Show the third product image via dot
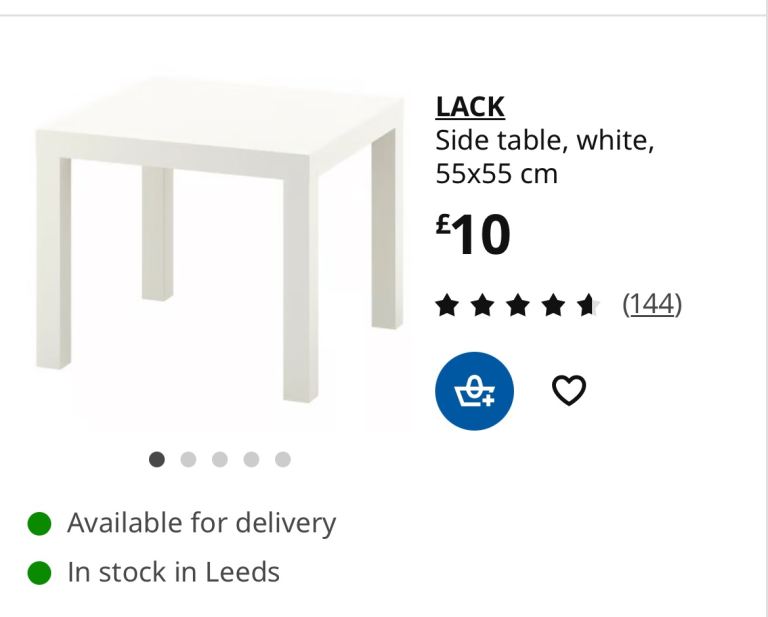 click(220, 459)
